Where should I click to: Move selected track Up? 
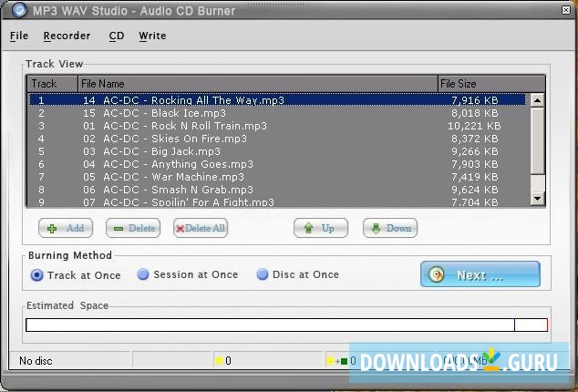click(321, 228)
